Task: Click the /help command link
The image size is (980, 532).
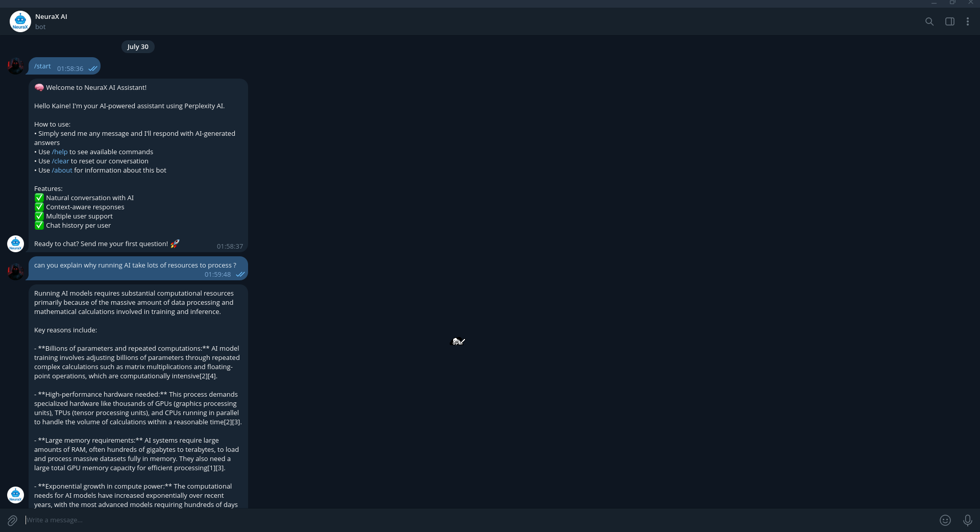Action: pos(60,152)
